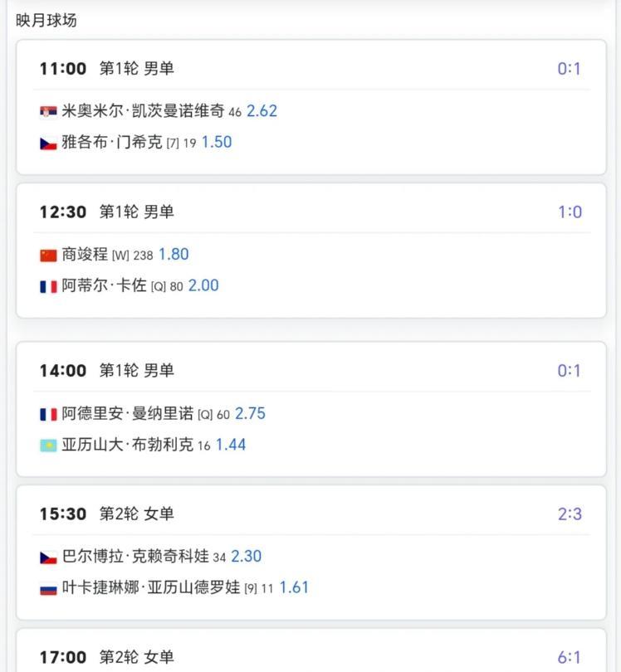
Task: Open player 米奥米尔·凯茨曼诺维奇
Action: (x=143, y=111)
